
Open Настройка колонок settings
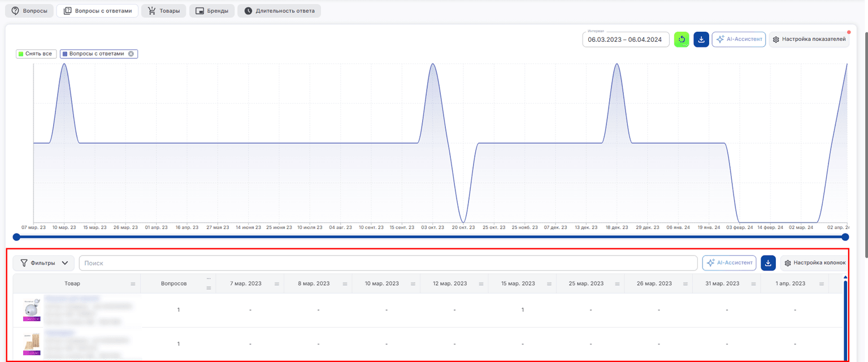click(x=814, y=263)
